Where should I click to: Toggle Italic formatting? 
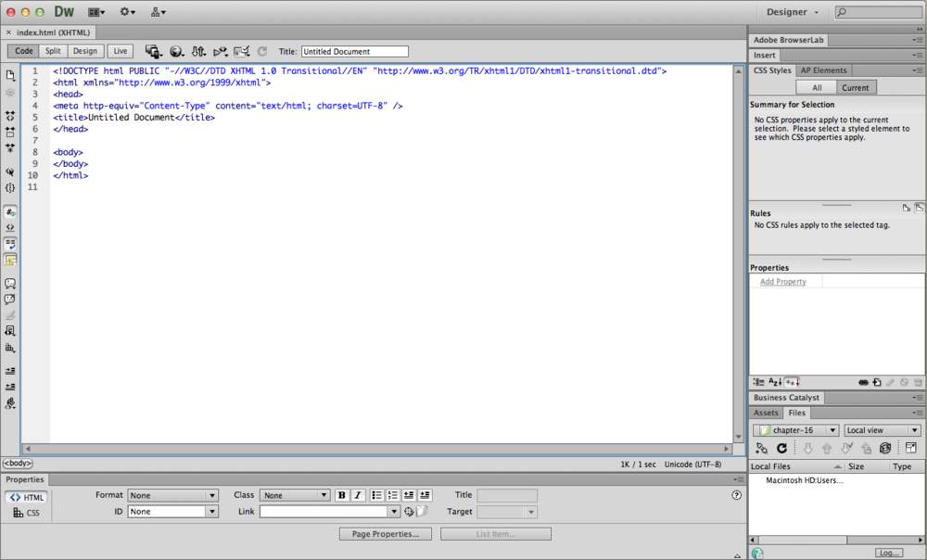coord(357,494)
